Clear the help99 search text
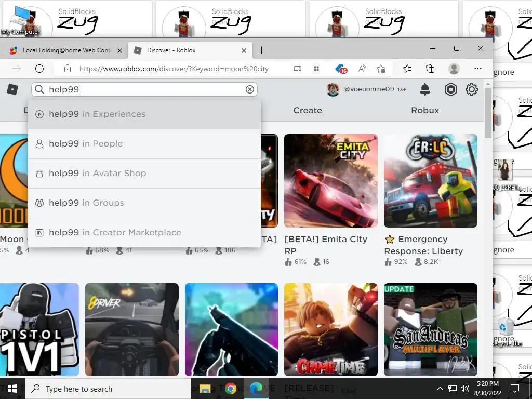This screenshot has width=532, height=399. coord(250,89)
